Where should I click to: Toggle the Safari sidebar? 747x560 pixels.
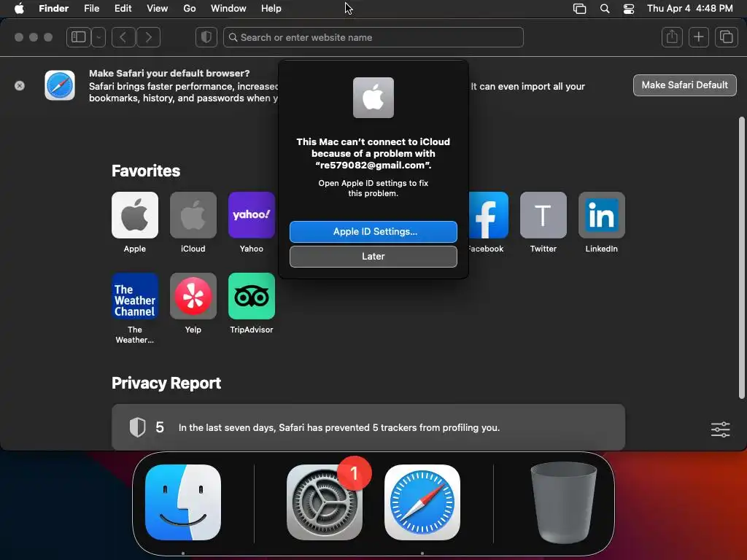pyautogui.click(x=79, y=37)
